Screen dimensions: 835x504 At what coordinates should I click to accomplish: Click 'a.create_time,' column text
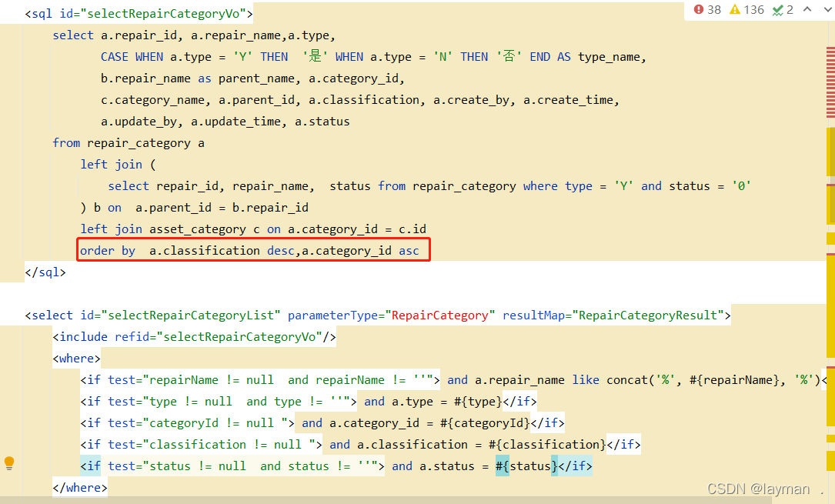click(x=571, y=100)
